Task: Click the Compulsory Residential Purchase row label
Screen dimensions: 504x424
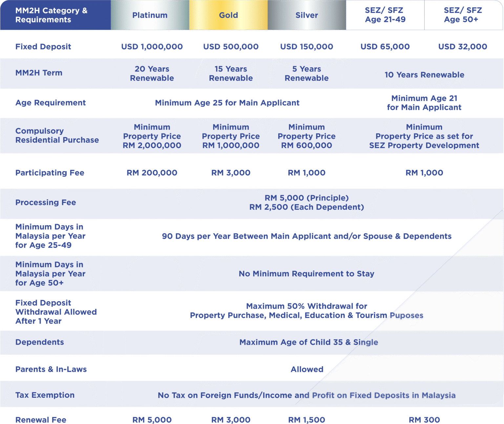Action: (57, 135)
